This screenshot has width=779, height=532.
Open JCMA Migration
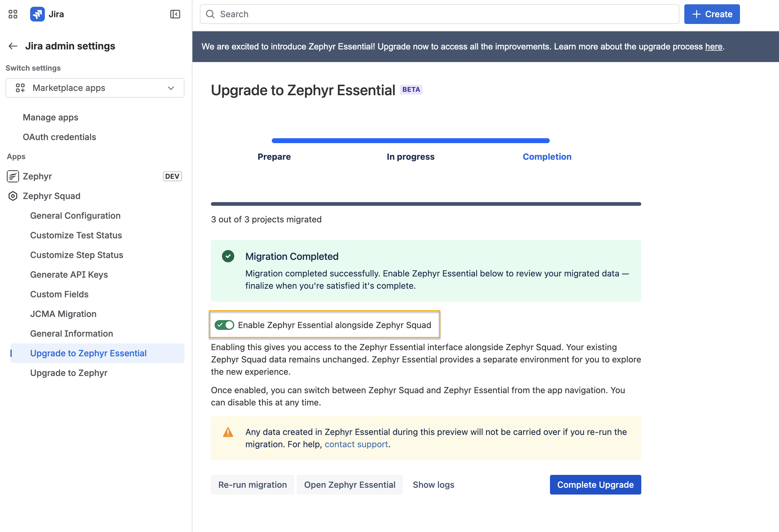[x=63, y=314]
